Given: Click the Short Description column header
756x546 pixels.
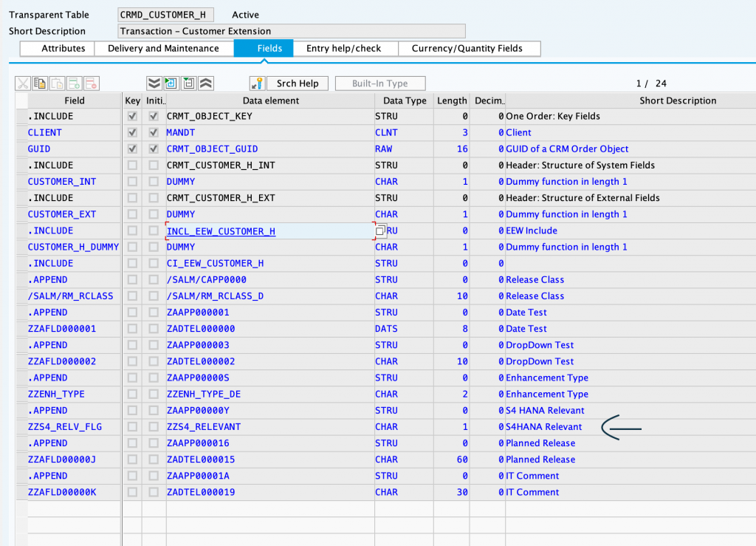Looking at the screenshot, I should tap(630, 100).
